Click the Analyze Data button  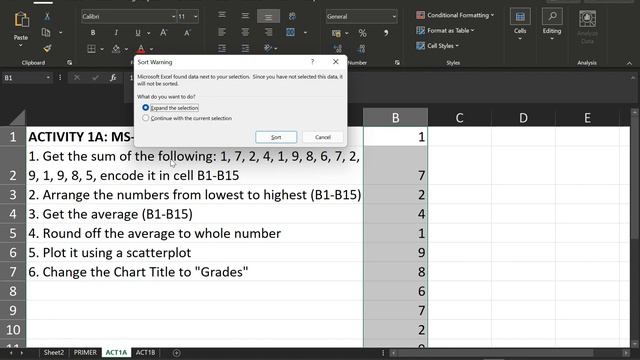click(587, 26)
